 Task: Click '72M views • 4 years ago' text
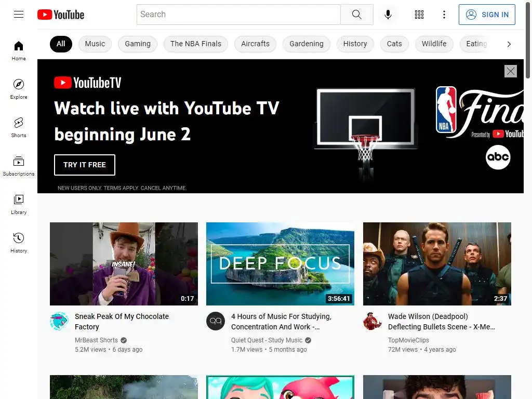422,350
